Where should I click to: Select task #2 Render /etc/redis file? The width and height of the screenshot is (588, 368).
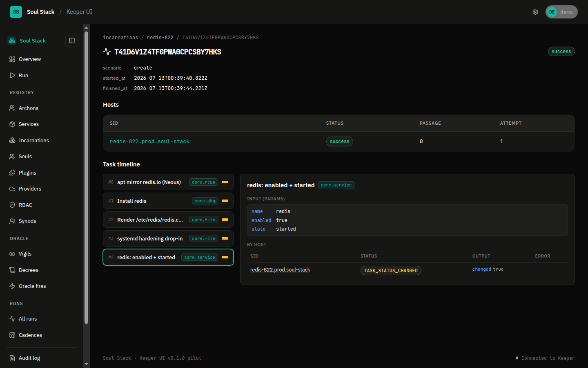(168, 220)
